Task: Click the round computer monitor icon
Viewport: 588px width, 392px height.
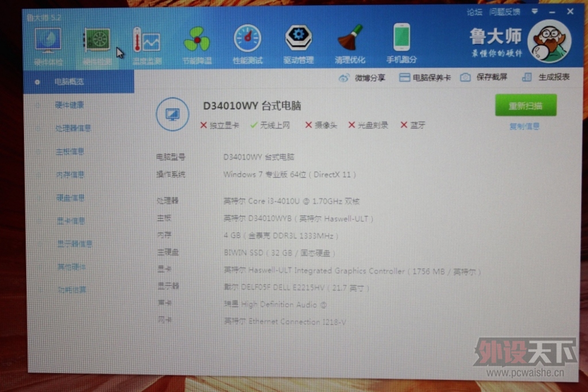Action: click(172, 114)
